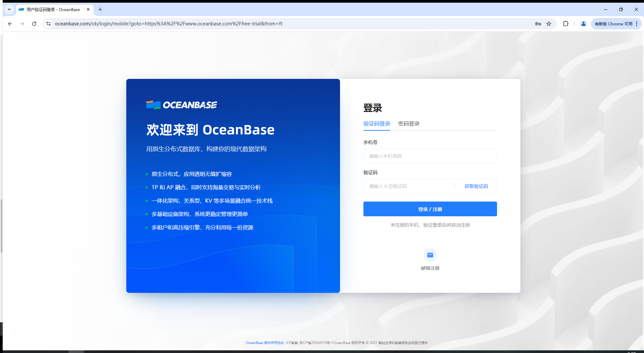Viewport: 644px width, 353px height.
Task: Bookmark this page using the star icon
Action: (549, 24)
